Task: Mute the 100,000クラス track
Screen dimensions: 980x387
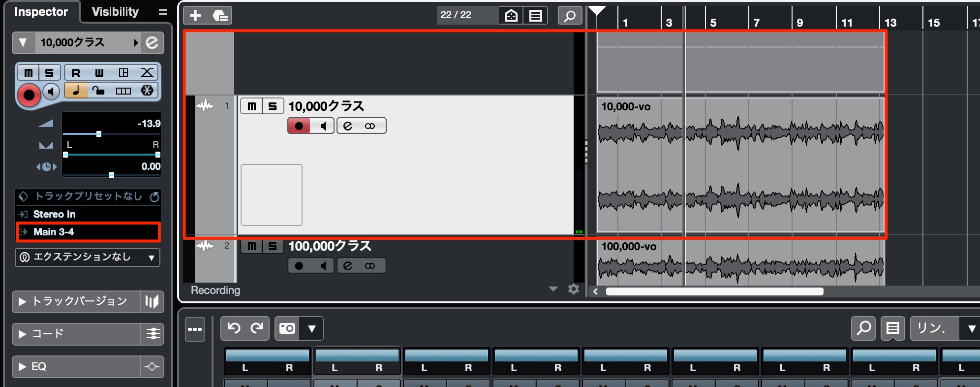Action: click(x=252, y=246)
